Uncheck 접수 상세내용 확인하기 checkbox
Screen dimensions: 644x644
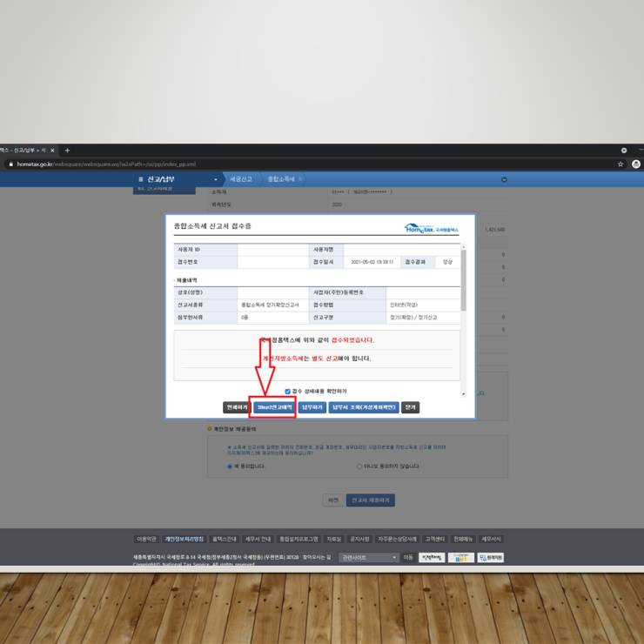(287, 392)
